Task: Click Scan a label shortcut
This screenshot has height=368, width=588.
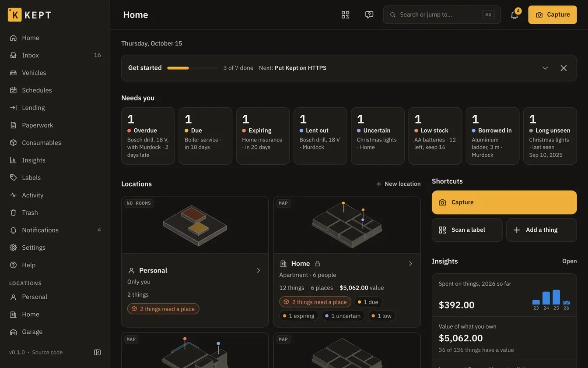Action: coord(467,230)
